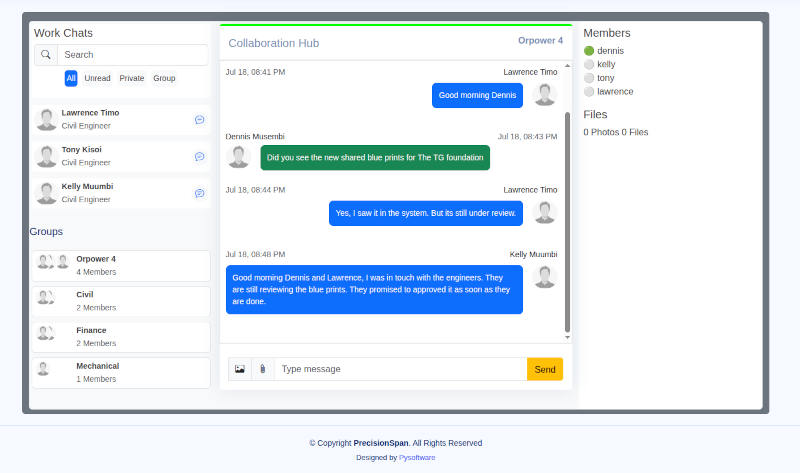Image resolution: width=800 pixels, height=473 pixels.
Task: Filter chats by Unread
Action: pos(98,78)
